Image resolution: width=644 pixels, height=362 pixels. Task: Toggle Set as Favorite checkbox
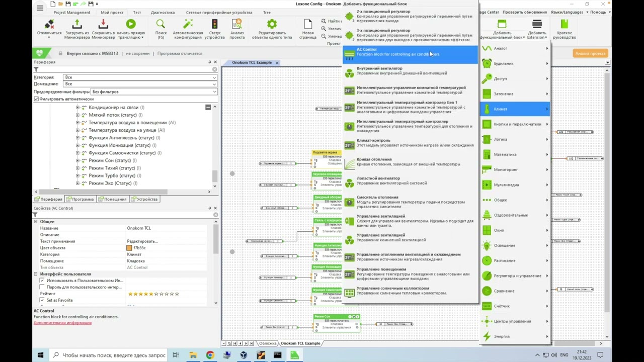[x=42, y=300]
